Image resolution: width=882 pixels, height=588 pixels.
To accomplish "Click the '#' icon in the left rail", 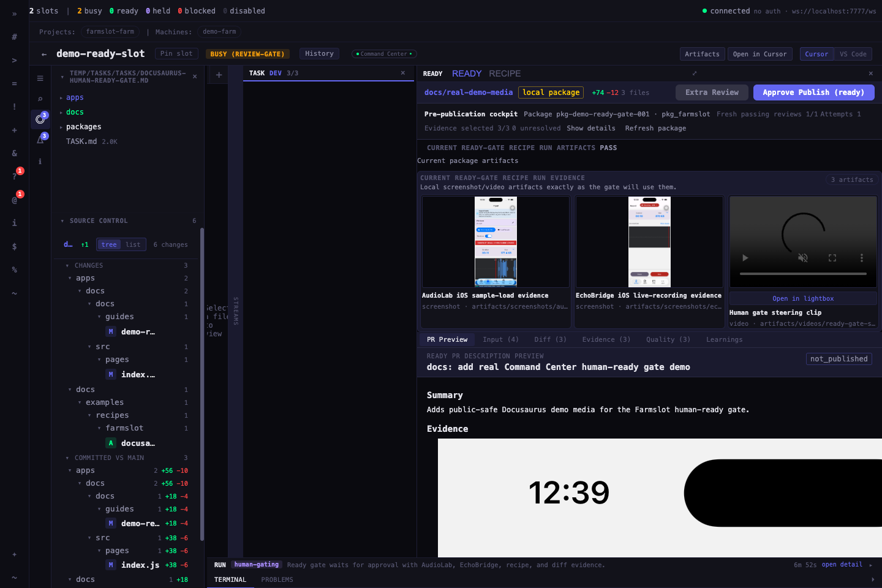I will (x=14, y=37).
